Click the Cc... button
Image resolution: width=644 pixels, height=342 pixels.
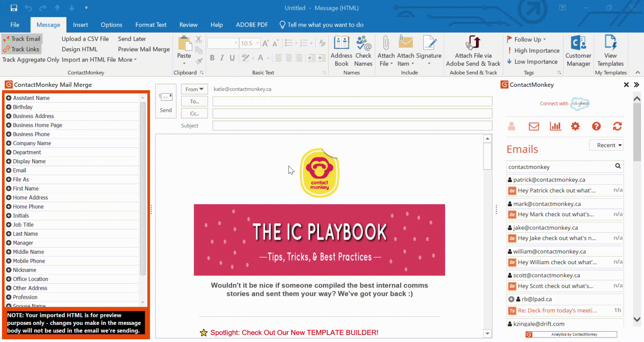coord(194,113)
